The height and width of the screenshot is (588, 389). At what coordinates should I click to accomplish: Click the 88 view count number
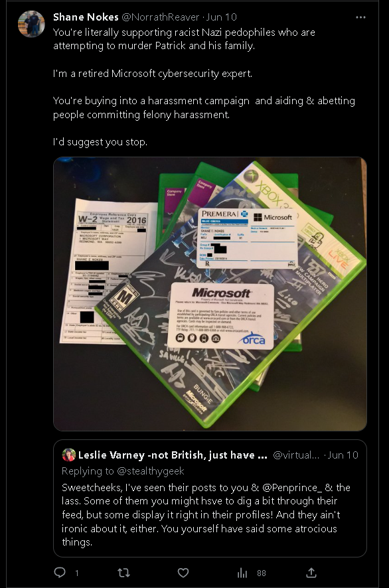click(262, 573)
